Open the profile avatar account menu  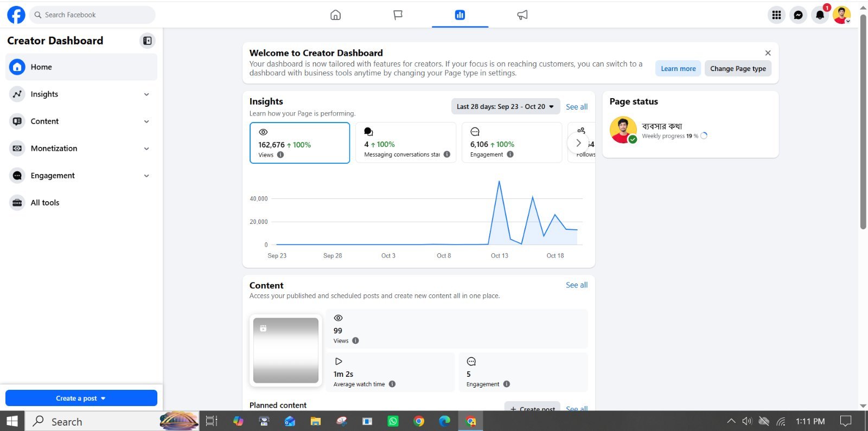tap(842, 15)
